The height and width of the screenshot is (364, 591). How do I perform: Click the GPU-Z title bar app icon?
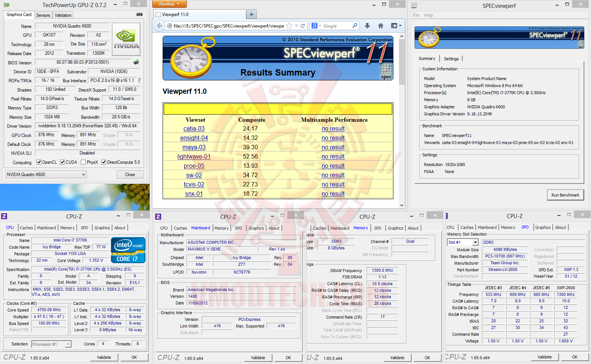(7, 5)
